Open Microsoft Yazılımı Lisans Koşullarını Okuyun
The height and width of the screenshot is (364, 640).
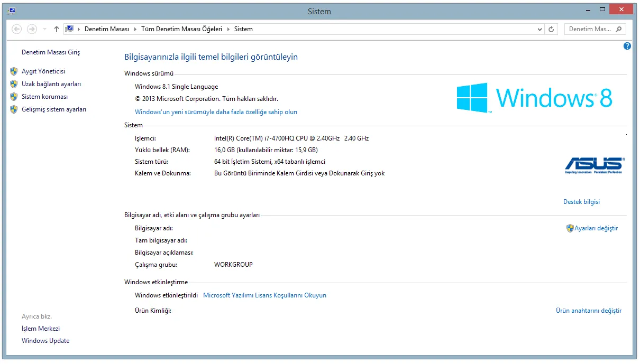point(264,295)
